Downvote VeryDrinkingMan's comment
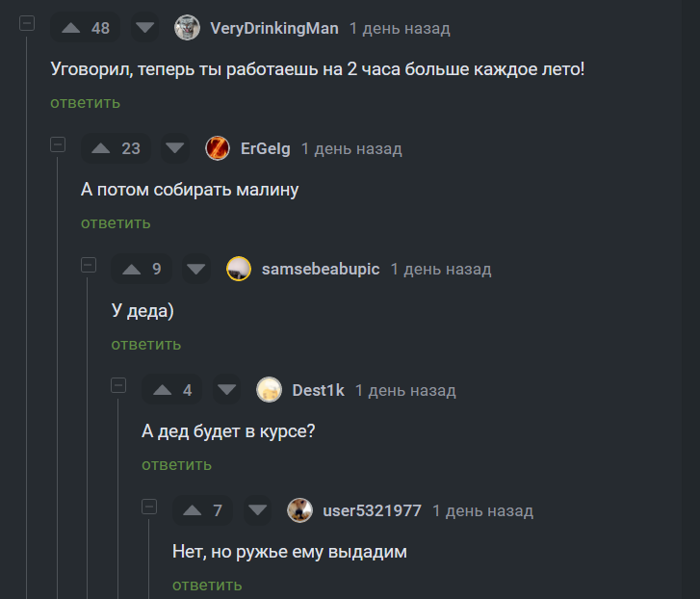Screen dimensions: 700x599 [x=144, y=28]
